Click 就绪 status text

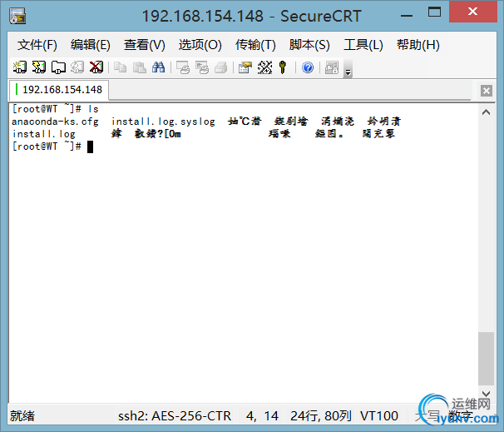22,416
